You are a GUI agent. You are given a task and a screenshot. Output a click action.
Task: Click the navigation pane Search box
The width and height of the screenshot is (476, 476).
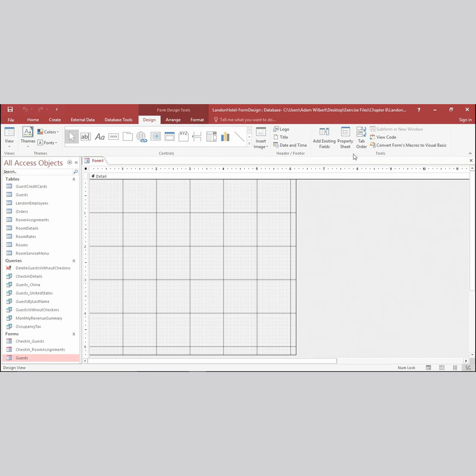37,172
